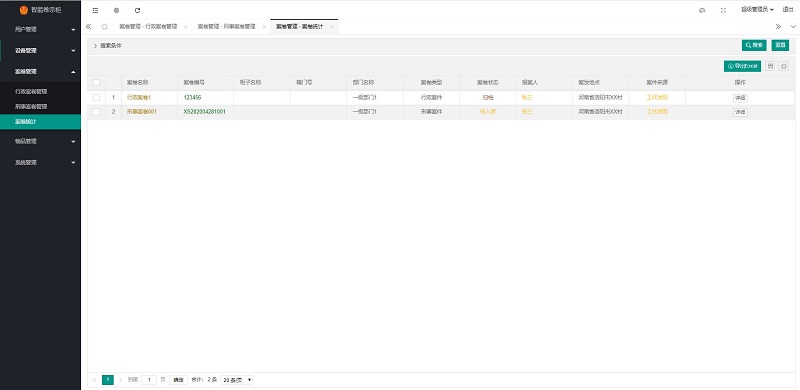The image size is (800, 390).
Task: Click the 导出Excel button
Action: point(742,66)
